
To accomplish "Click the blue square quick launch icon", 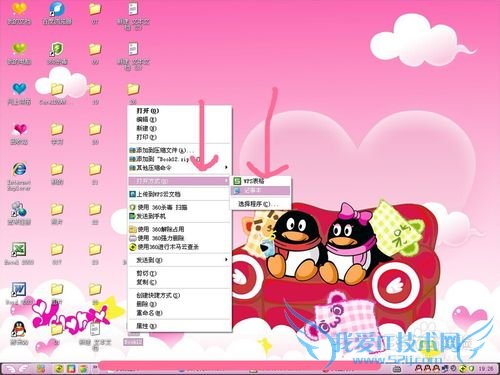I will [x=71, y=369].
